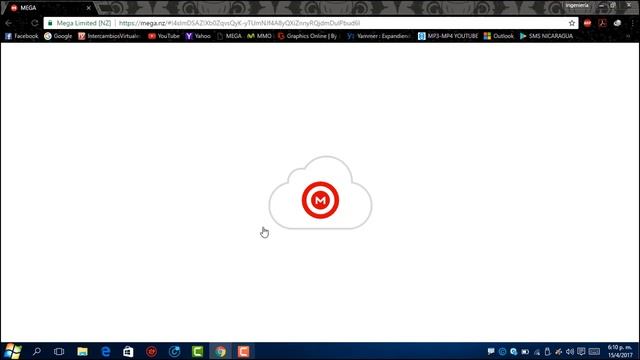Show more bookmarks with the overflow chevron
The width and height of the screenshot is (640, 360).
coord(628,36)
